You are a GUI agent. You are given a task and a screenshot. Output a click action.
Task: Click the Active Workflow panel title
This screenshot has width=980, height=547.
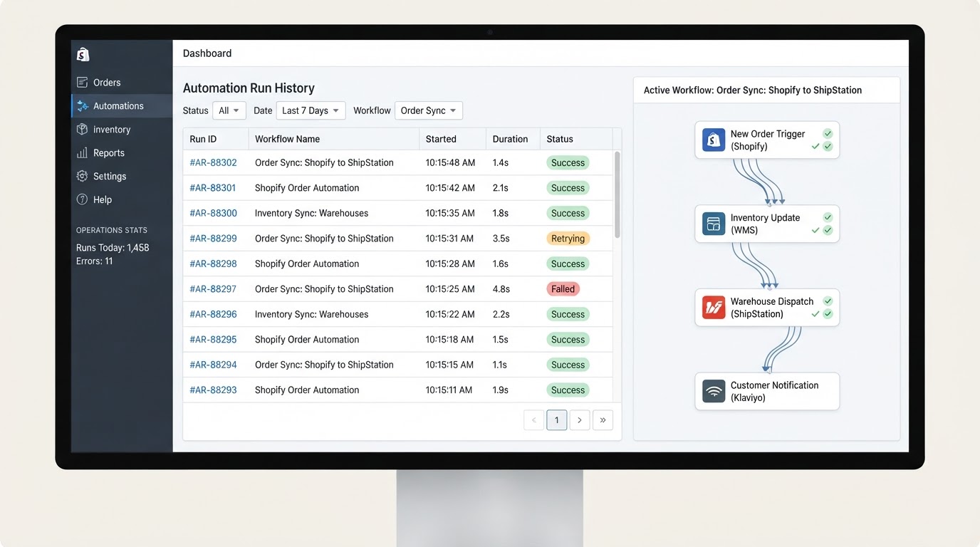753,90
